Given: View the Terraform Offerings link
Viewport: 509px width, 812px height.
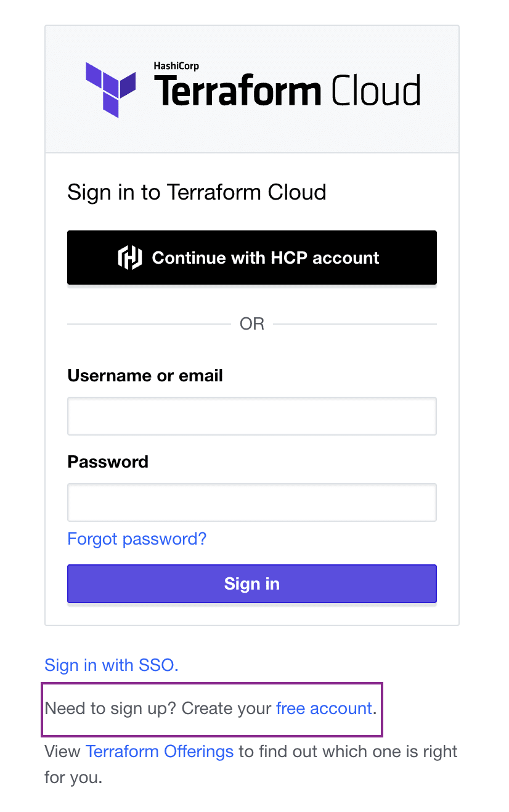Looking at the screenshot, I should (x=160, y=751).
